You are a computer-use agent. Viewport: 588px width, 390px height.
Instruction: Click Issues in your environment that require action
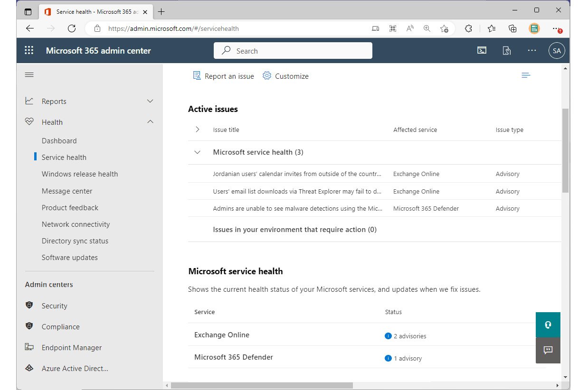tap(295, 229)
